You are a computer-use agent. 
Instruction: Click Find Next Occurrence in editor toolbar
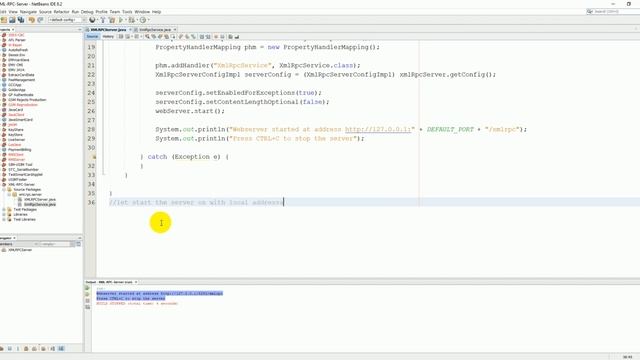tap(159, 37)
